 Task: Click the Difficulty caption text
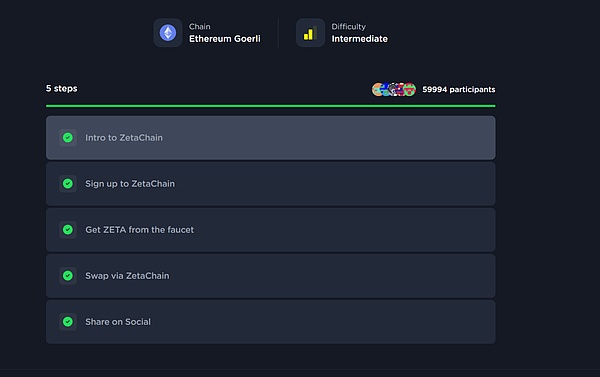349,27
